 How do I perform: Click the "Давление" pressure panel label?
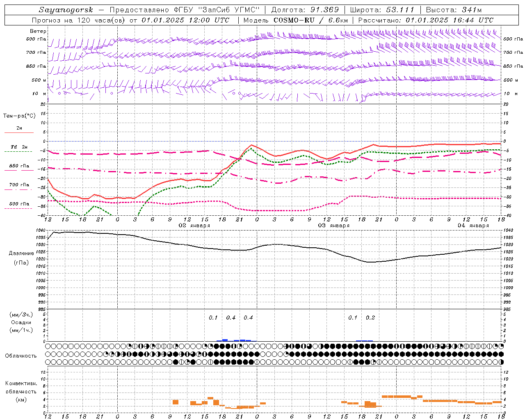(21, 253)
